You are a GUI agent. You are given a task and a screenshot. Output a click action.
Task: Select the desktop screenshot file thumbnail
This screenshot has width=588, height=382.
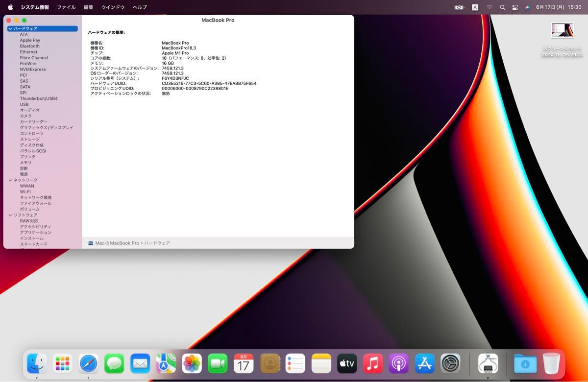[562, 30]
